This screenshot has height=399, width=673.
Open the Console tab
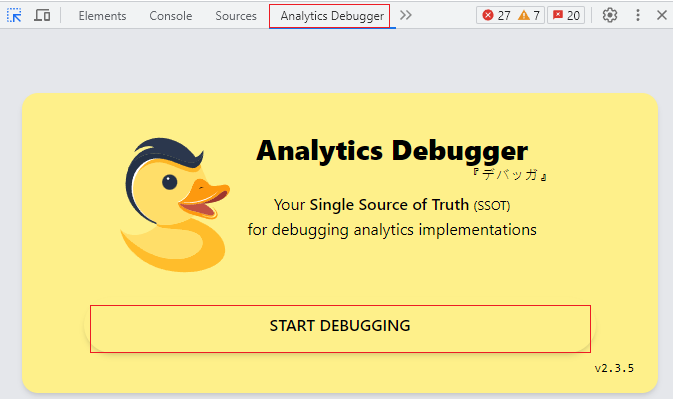coord(170,16)
